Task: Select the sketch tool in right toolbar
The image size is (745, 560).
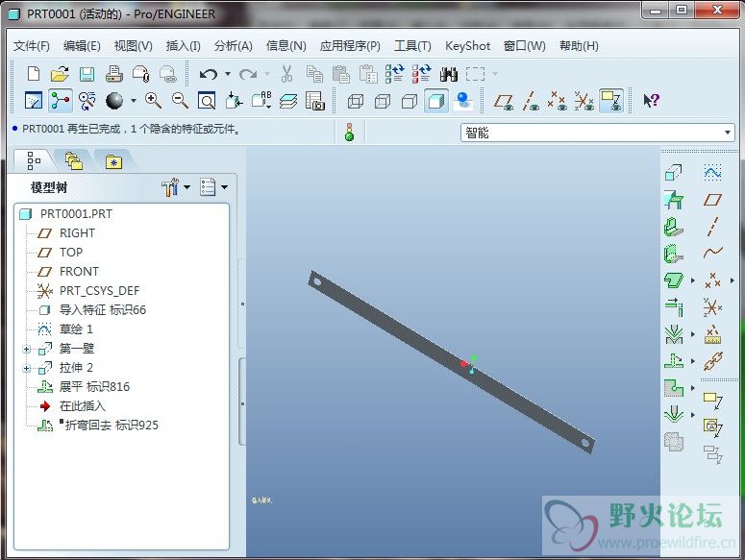Action: [x=712, y=173]
